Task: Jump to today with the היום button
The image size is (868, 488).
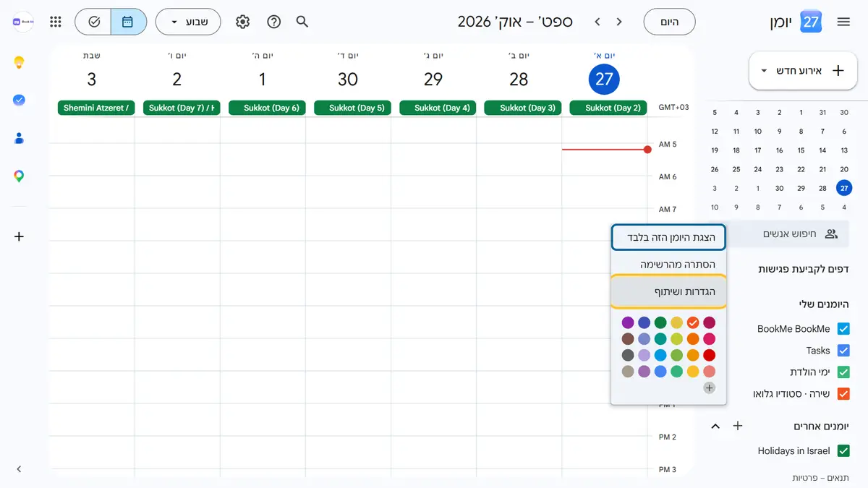Action: coord(669,22)
